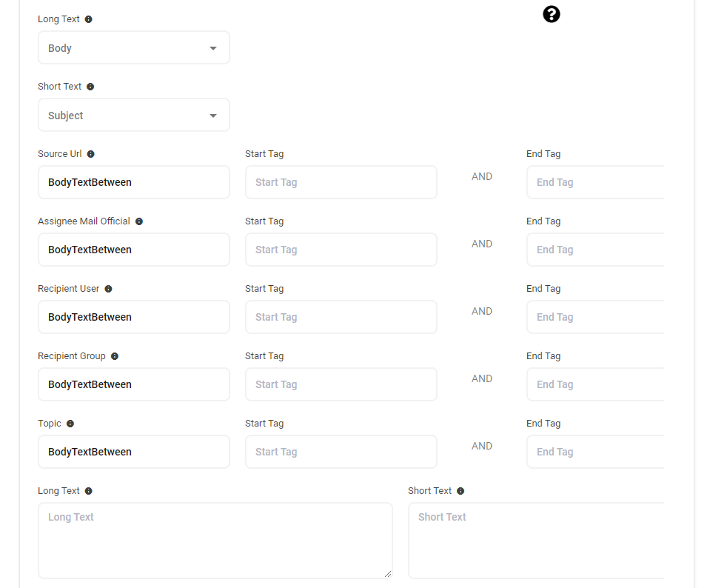Click Start Tag field for Assignee Mail Official
The width and height of the screenshot is (710, 588).
(x=341, y=250)
